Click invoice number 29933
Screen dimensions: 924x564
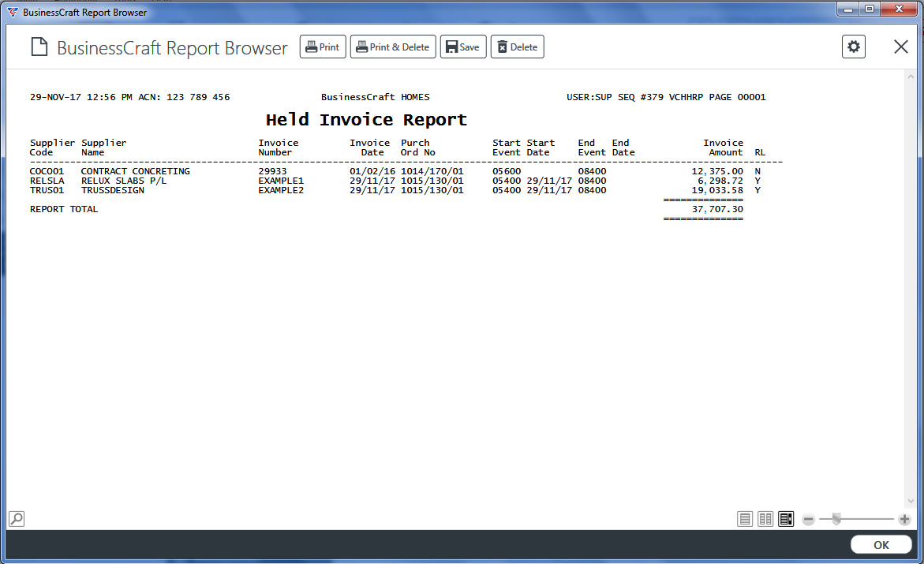272,171
